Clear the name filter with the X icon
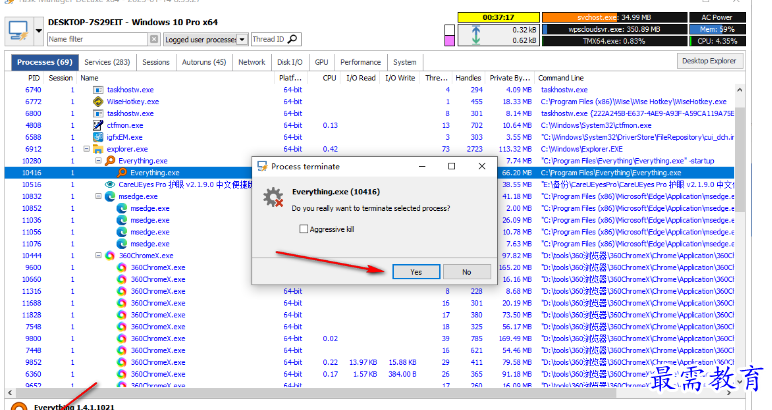772x410 pixels. 154,39
